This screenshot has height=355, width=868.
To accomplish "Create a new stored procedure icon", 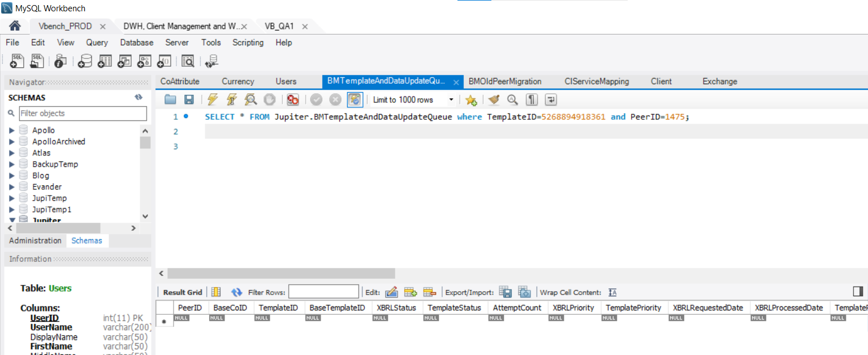I will [x=145, y=61].
